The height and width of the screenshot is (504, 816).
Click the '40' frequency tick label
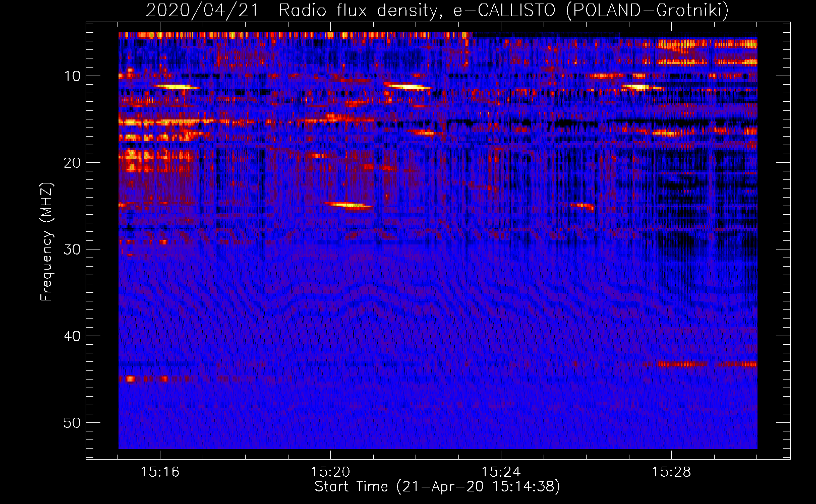click(73, 336)
